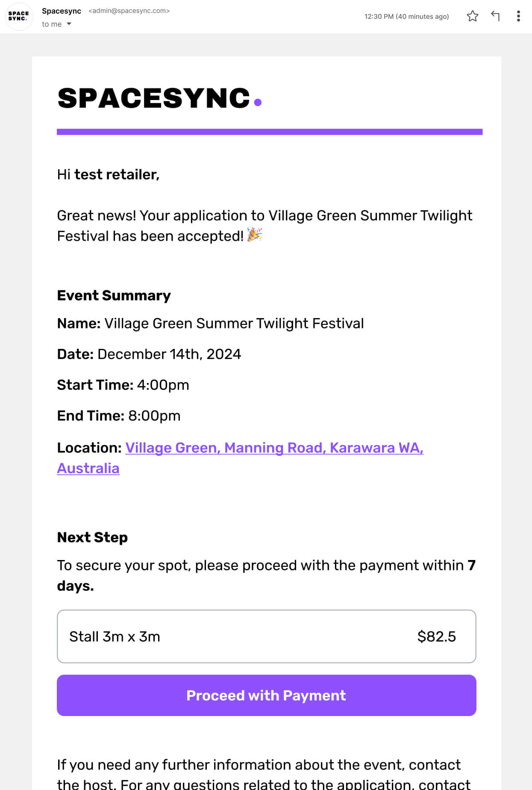The height and width of the screenshot is (790, 532).
Task: Click the 12:30 PM timestamp
Action: [406, 16]
